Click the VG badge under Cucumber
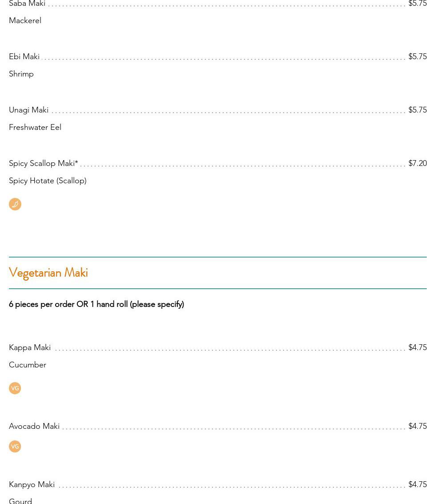Viewport: 429px width, 504px height. click(15, 388)
